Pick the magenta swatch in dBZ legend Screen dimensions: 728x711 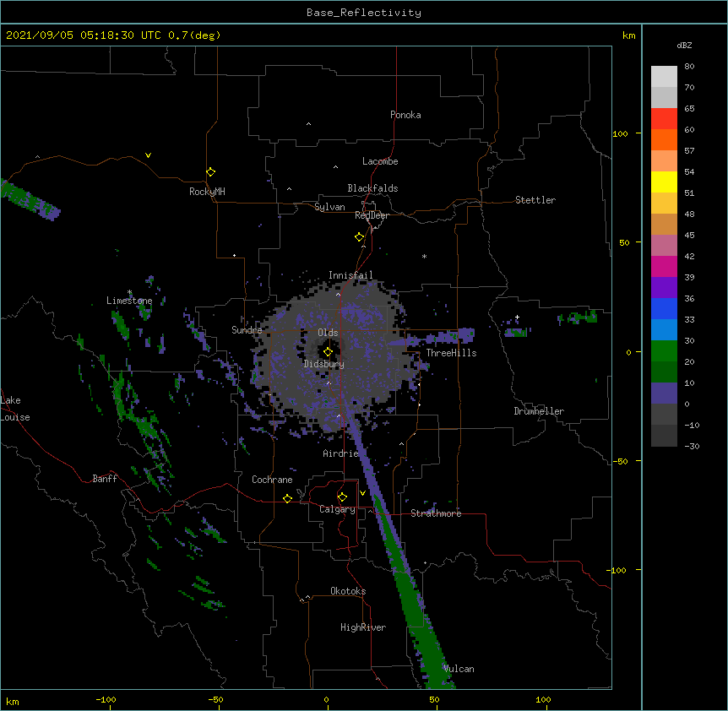pos(664,266)
